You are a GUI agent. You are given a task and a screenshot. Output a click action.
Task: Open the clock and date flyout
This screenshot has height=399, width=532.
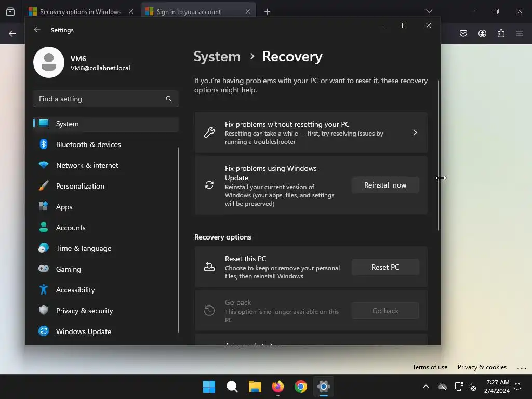(497, 387)
